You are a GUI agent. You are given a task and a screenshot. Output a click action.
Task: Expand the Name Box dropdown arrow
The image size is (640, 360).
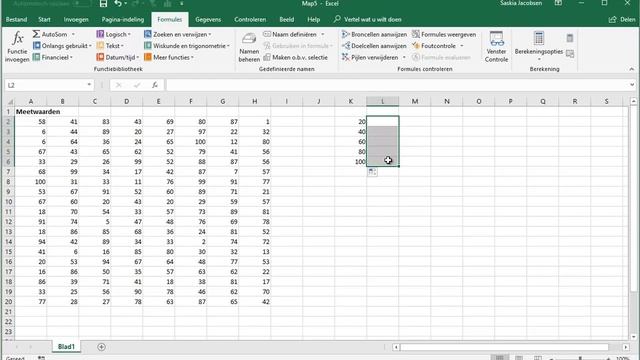click(x=89, y=85)
